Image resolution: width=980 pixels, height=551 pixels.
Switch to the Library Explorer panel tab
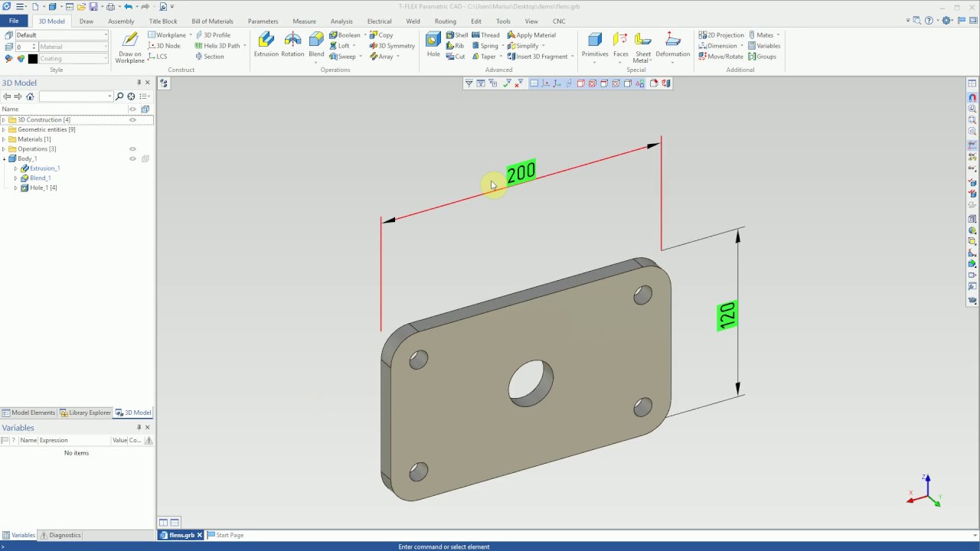click(86, 412)
